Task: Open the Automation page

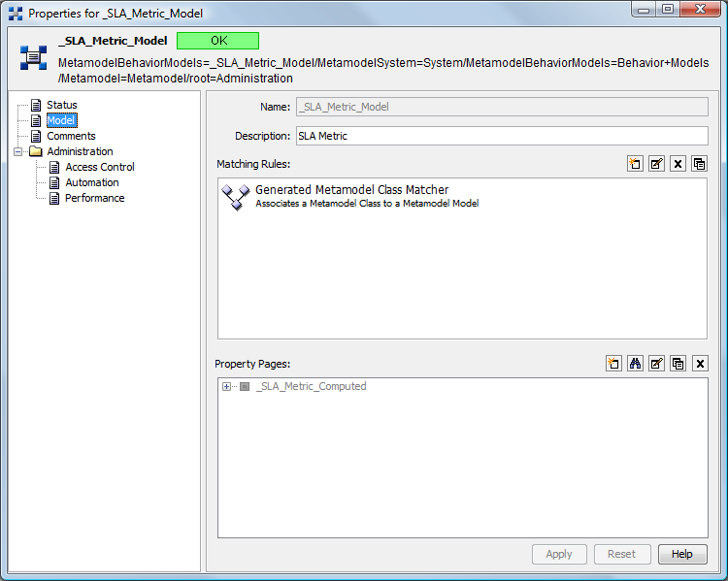Action: click(92, 182)
